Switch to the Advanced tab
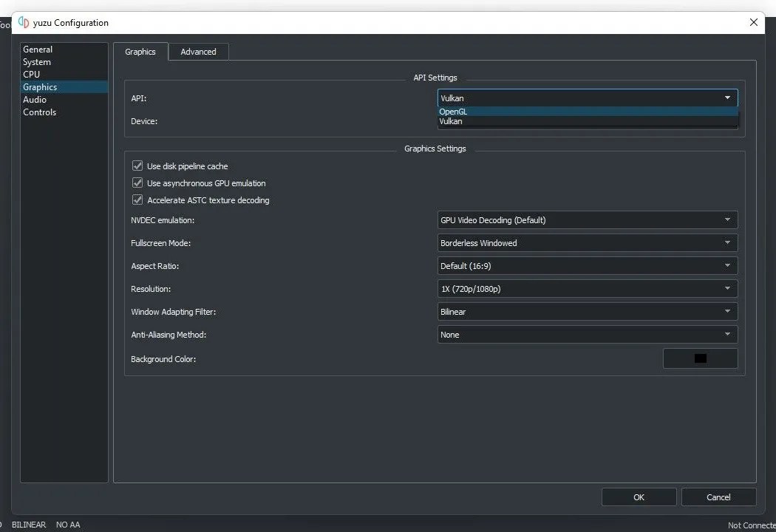The image size is (776, 532). [198, 51]
